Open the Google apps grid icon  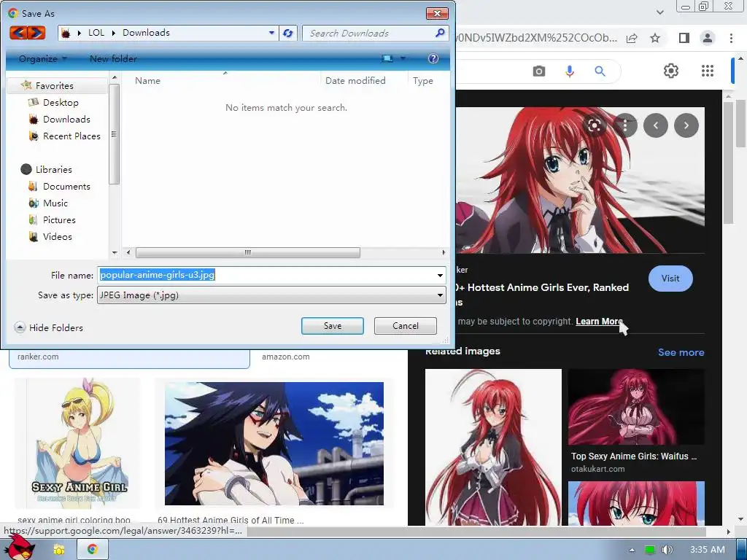708,71
